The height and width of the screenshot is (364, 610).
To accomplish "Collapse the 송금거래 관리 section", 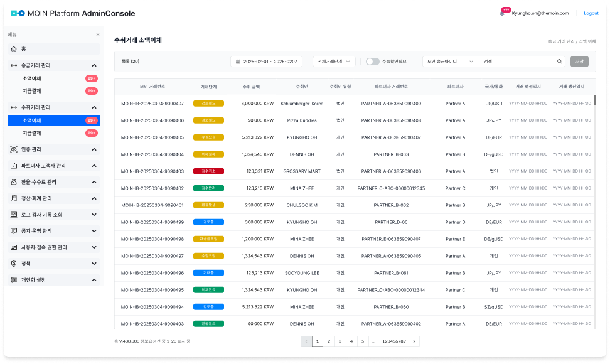I will point(94,65).
